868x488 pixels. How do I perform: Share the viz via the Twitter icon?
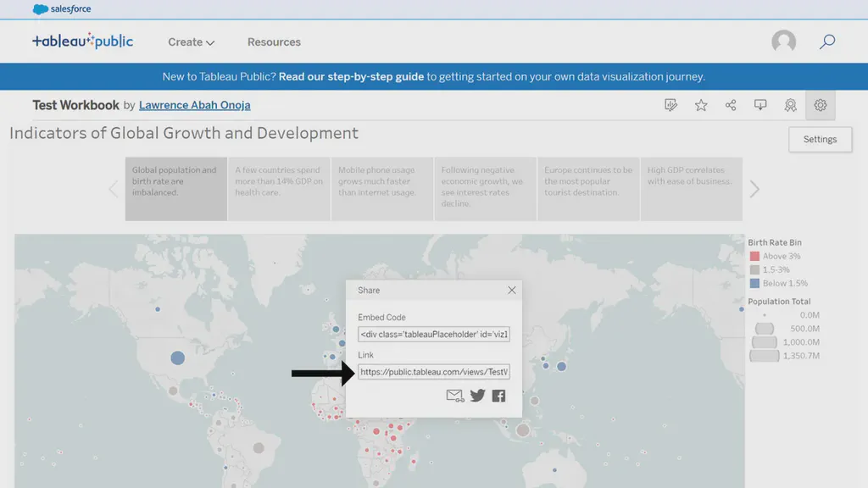coord(477,395)
